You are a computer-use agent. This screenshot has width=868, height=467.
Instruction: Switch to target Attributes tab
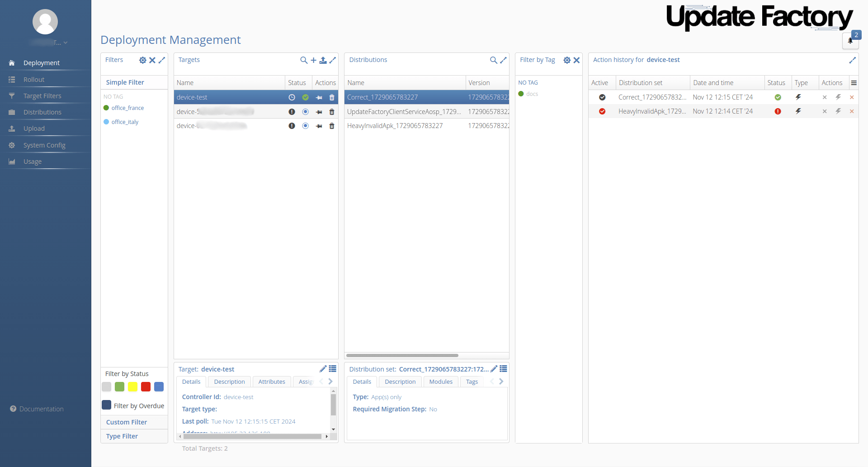pyautogui.click(x=272, y=381)
